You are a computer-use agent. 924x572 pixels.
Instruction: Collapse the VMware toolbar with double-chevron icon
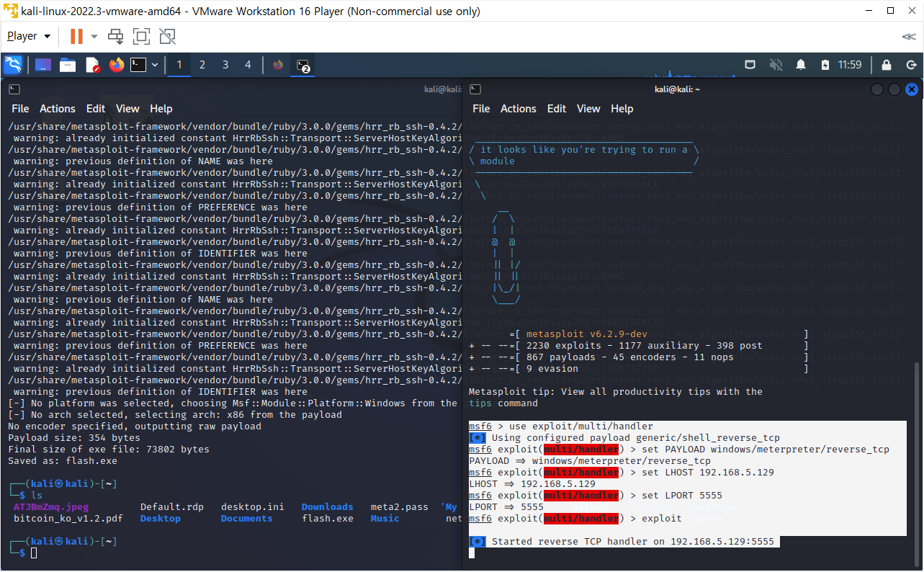(909, 37)
